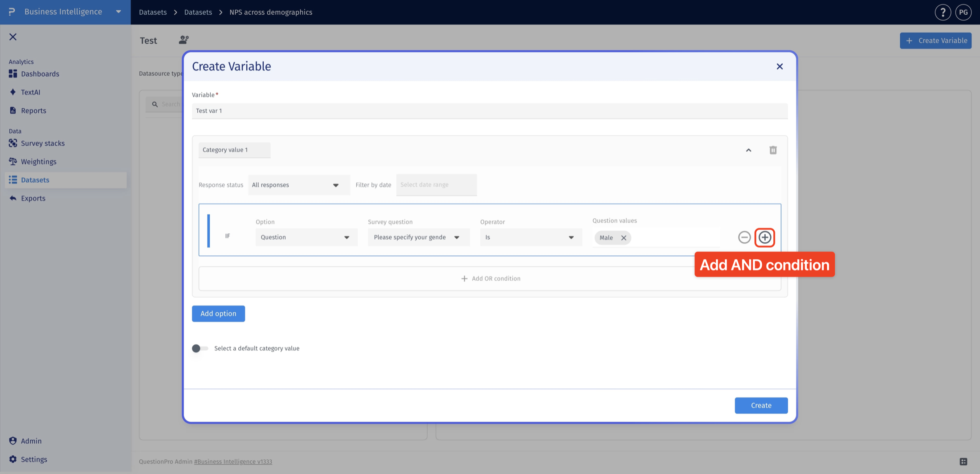The height and width of the screenshot is (474, 980).
Task: Open the help question mark icon
Action: (x=943, y=12)
